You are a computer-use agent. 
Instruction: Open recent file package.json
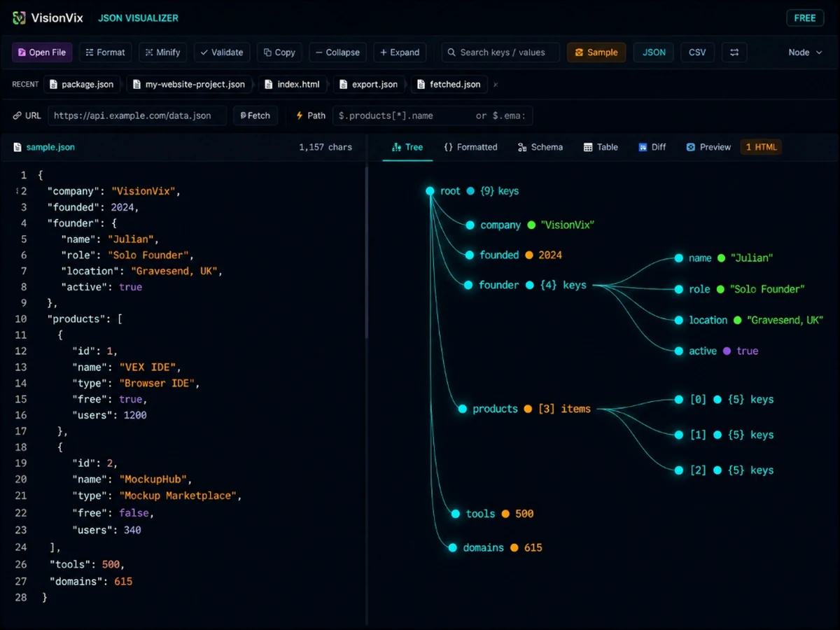coord(81,84)
